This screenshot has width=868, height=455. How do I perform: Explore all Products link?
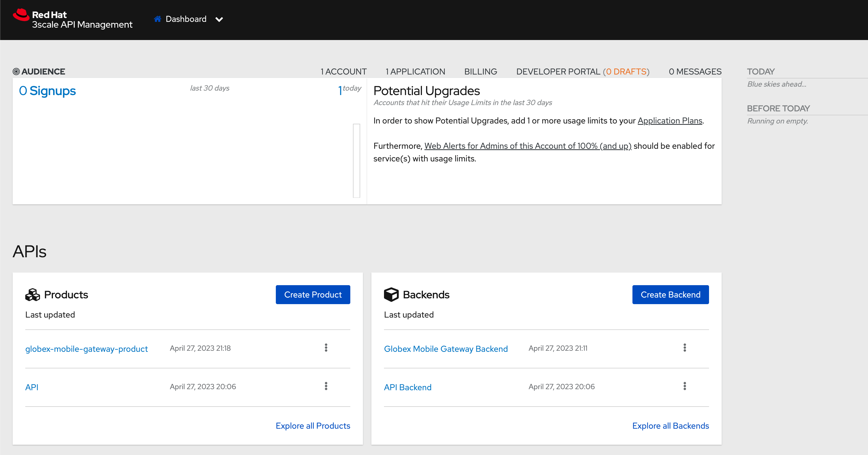point(313,425)
